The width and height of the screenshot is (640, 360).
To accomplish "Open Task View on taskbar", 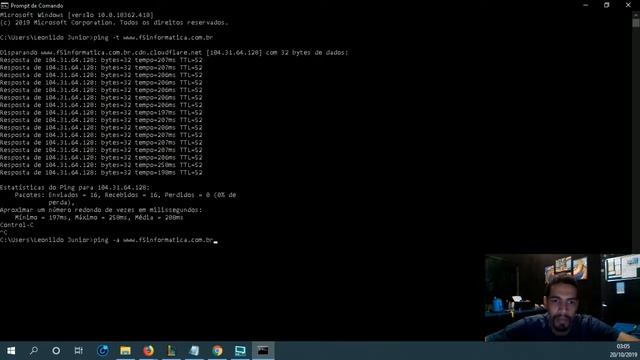I will click(79, 351).
